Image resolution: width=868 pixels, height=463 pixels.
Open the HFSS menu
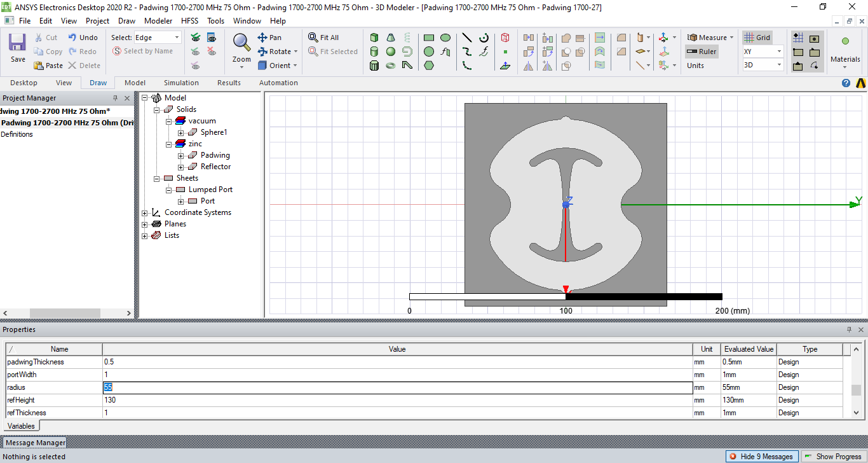189,20
